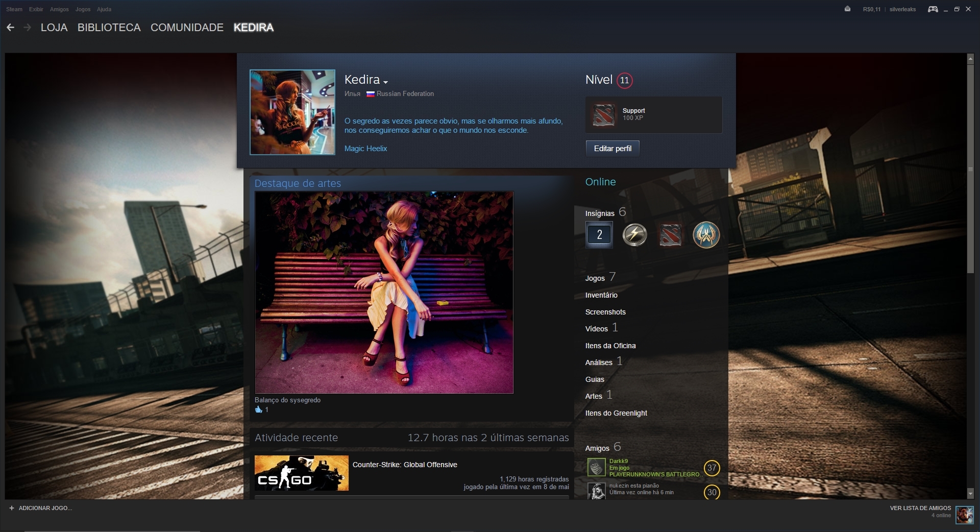Open the Artes link
The width and height of the screenshot is (980, 532).
[594, 396]
